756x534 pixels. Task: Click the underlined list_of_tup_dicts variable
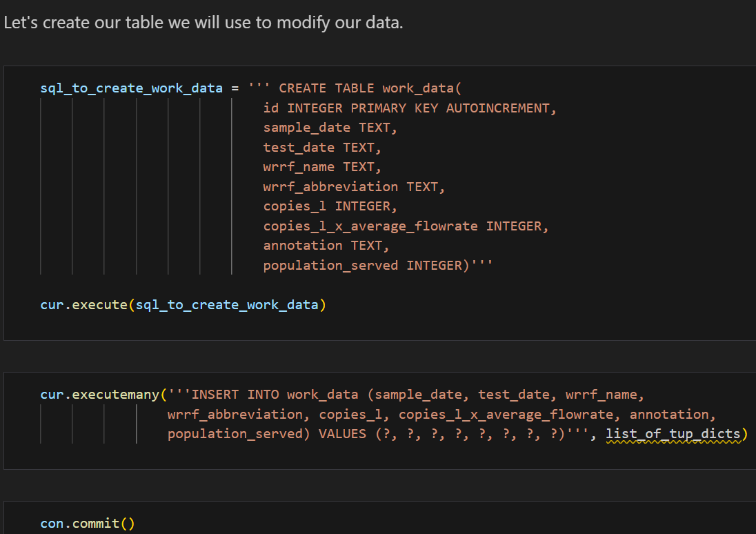click(673, 435)
